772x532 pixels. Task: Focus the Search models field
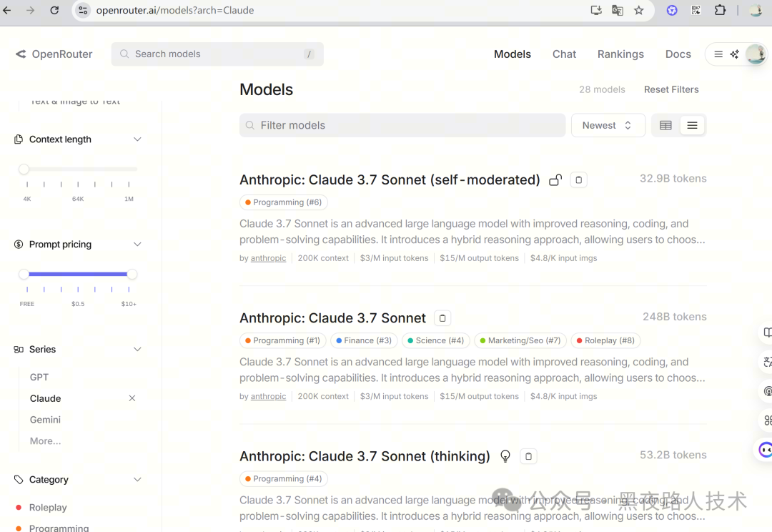coord(217,54)
